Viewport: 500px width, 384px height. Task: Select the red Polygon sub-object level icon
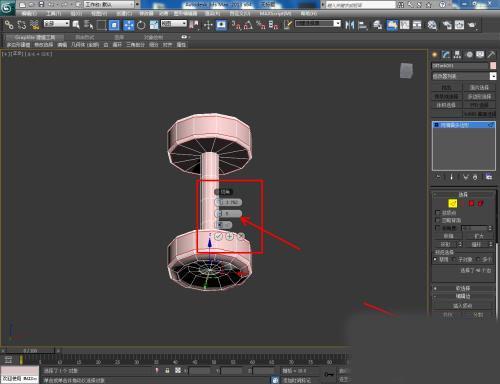tap(471, 203)
